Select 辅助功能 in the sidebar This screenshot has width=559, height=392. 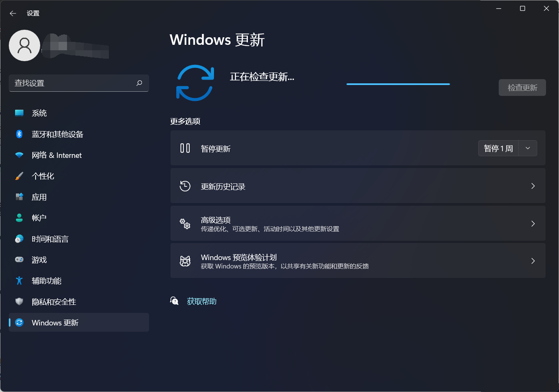pos(79,281)
